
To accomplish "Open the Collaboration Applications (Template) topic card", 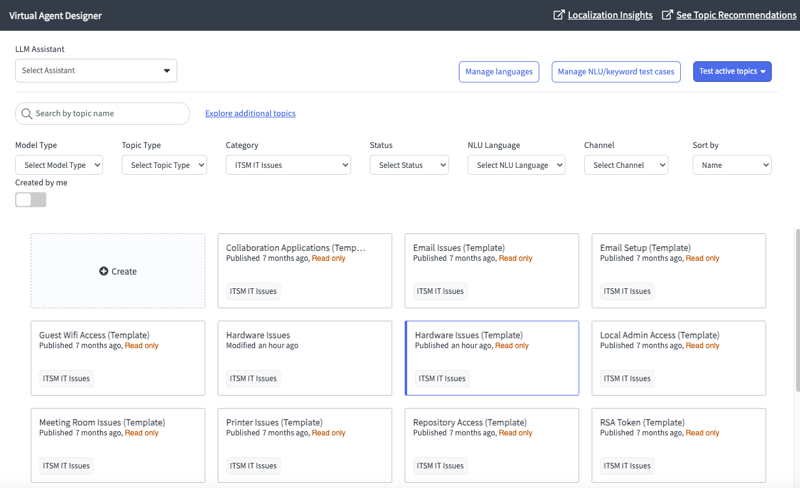I will [x=305, y=271].
